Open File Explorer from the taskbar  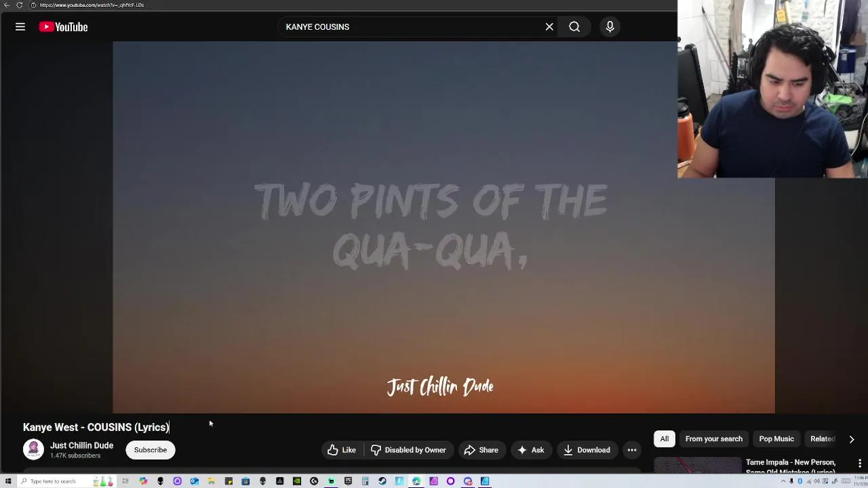point(212,481)
